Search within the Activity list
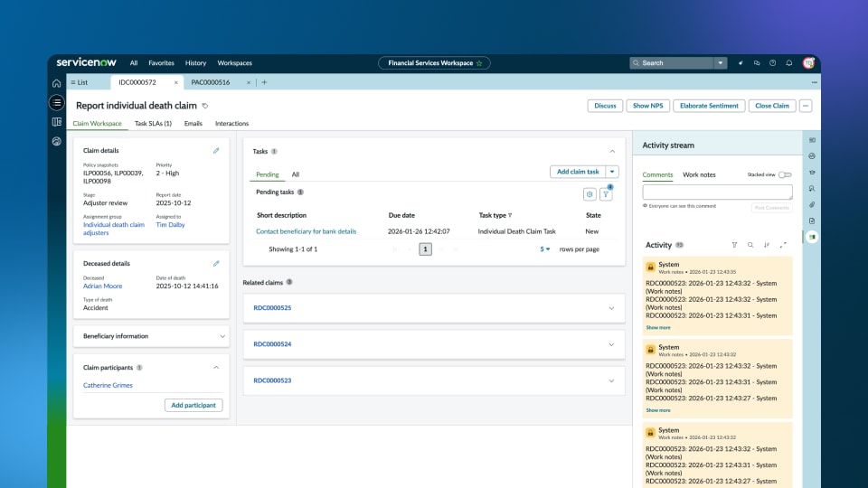This screenshot has width=868, height=488. pos(750,245)
